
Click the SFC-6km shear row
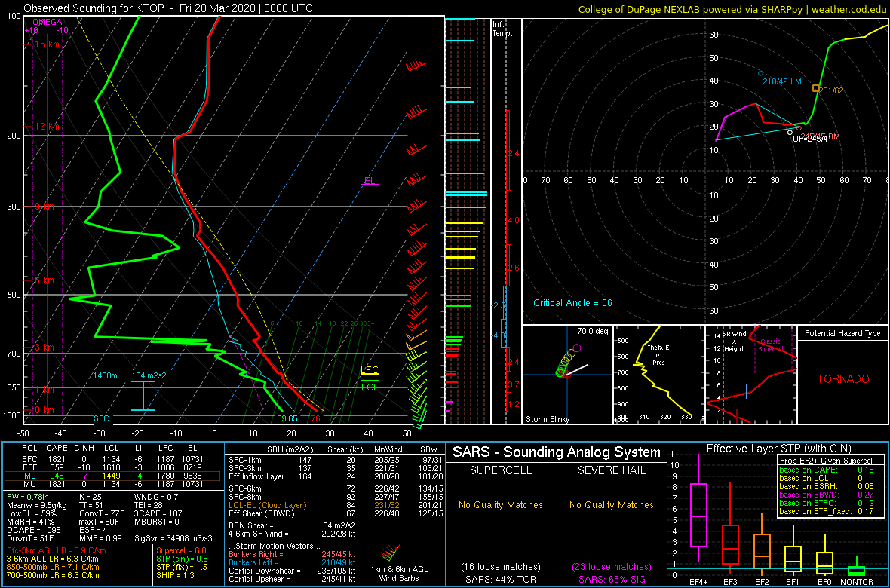click(335, 489)
